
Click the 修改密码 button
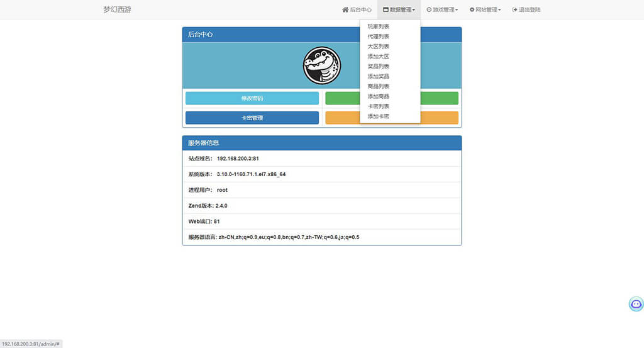pyautogui.click(x=252, y=98)
